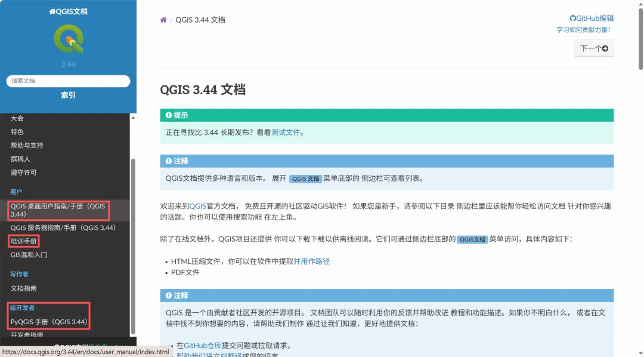644x357 pixels.
Task: Click the sidebar menu scrollbar
Action: (x=132, y=246)
